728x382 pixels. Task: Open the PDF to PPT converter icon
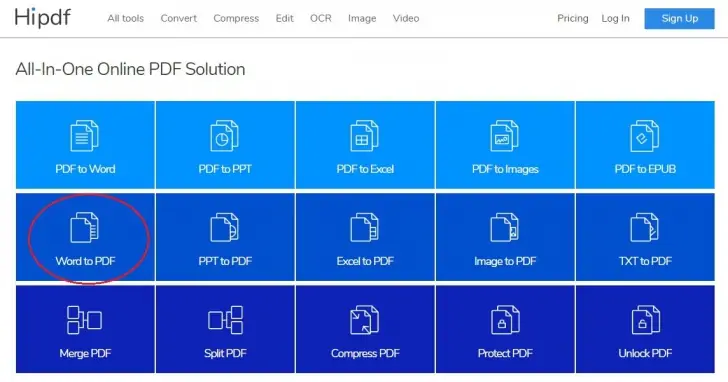[x=225, y=136]
